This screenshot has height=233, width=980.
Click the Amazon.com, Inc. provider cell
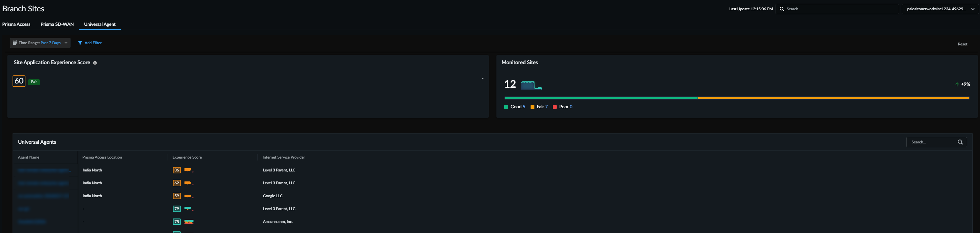[x=278, y=222]
